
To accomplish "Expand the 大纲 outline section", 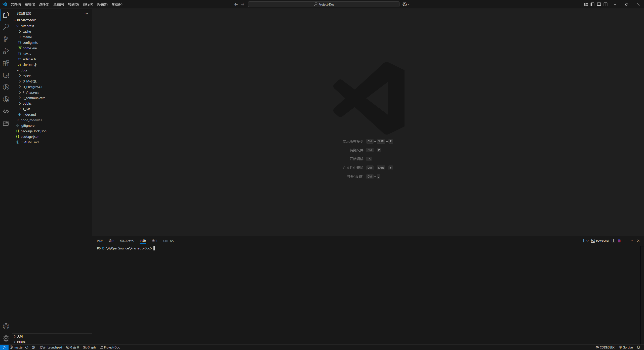I will [x=52, y=336].
